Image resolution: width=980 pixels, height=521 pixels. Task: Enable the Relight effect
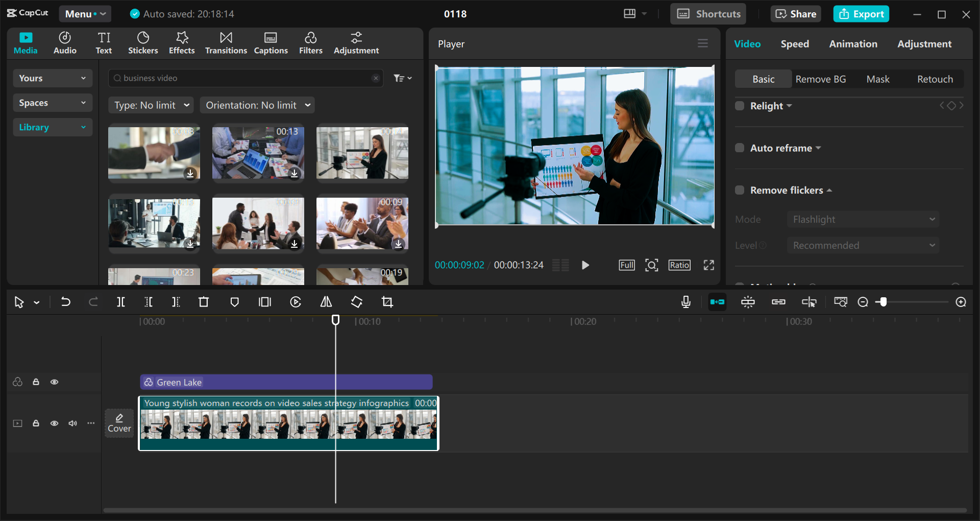point(740,106)
